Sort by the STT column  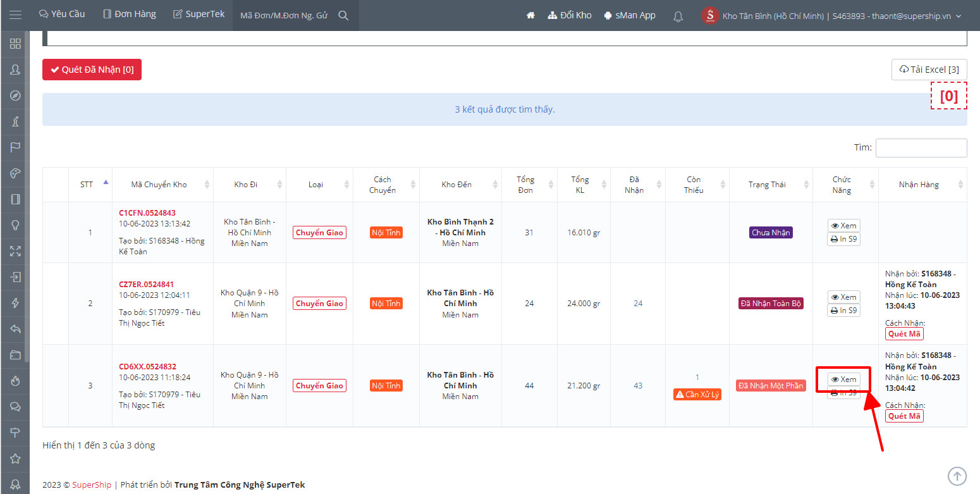coord(92,185)
